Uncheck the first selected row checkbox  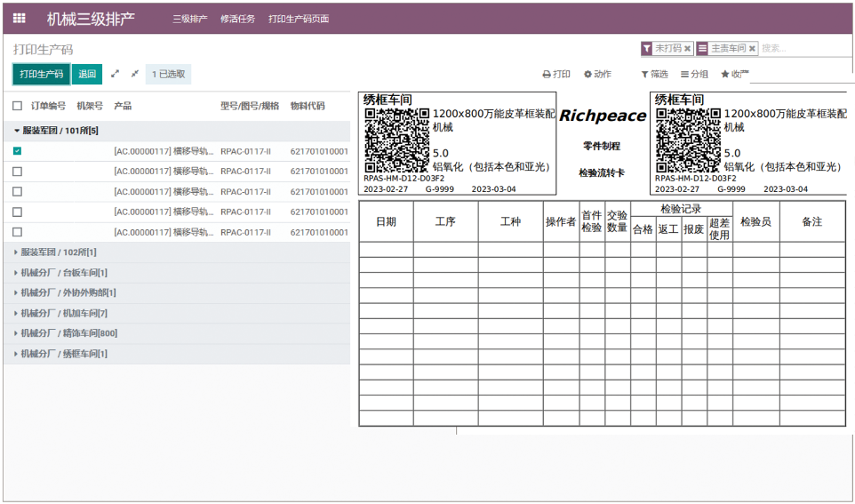click(x=18, y=151)
